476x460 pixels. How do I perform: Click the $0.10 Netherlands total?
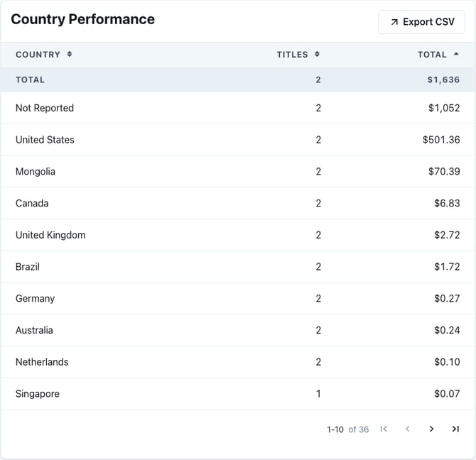[x=447, y=362]
